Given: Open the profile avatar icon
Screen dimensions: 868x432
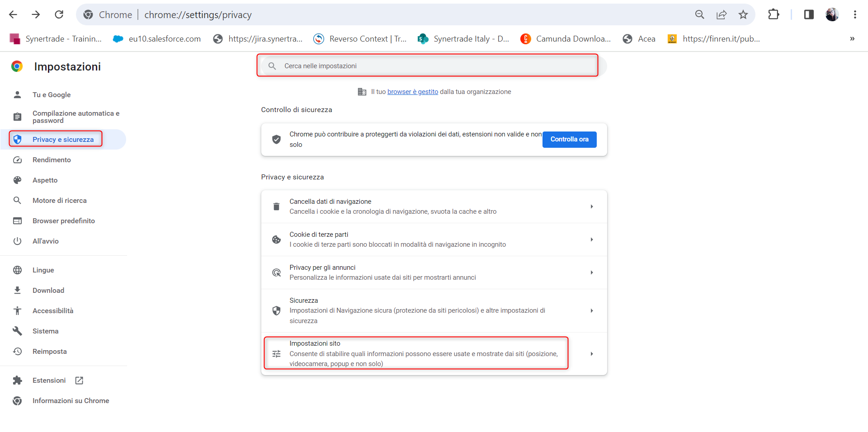Looking at the screenshot, I should (x=832, y=14).
